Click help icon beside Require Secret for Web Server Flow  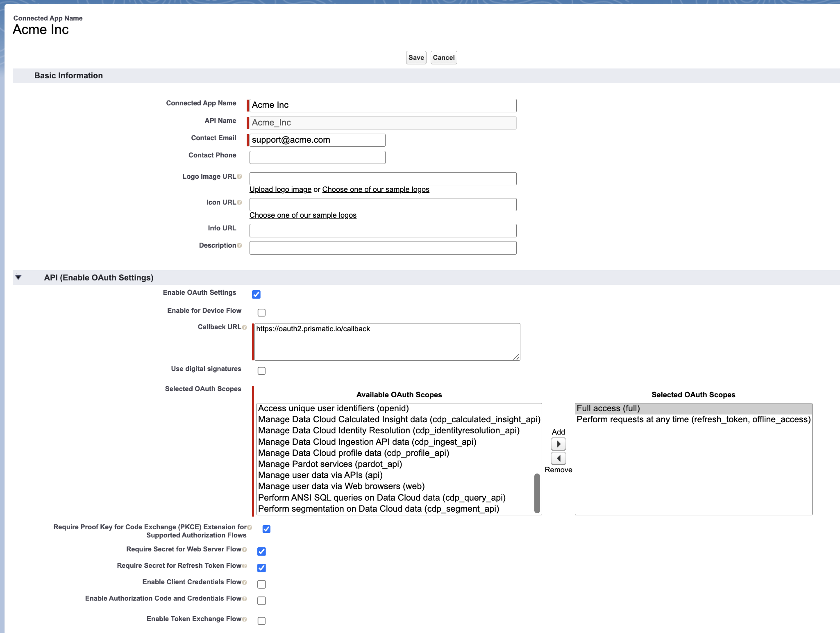pyautogui.click(x=244, y=549)
